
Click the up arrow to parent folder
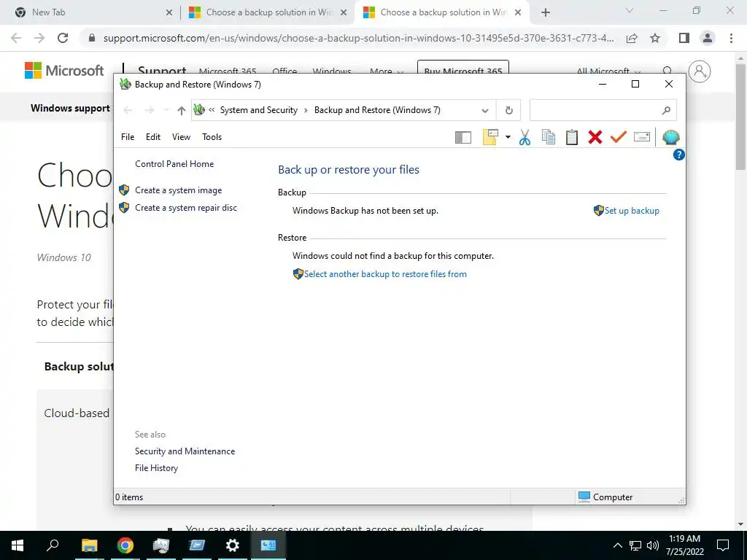point(181,111)
